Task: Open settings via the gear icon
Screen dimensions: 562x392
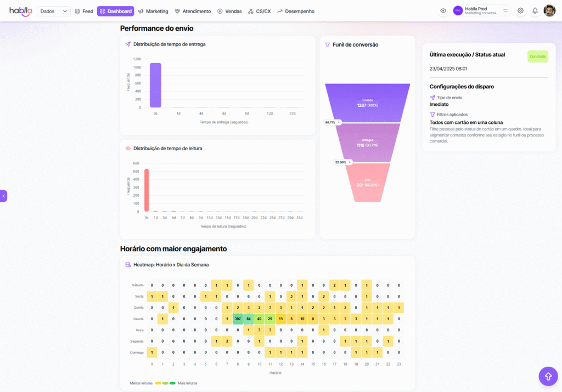Action: (x=520, y=11)
